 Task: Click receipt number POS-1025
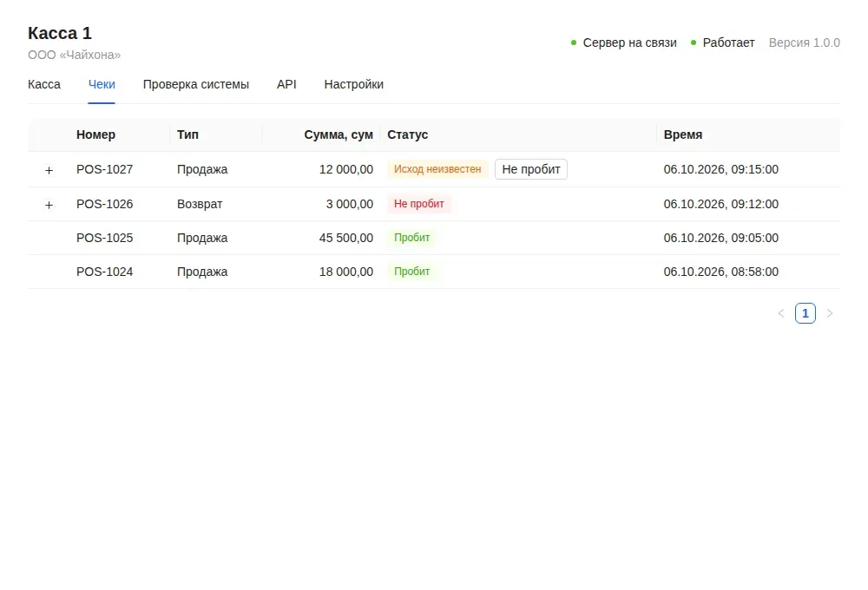(x=105, y=238)
